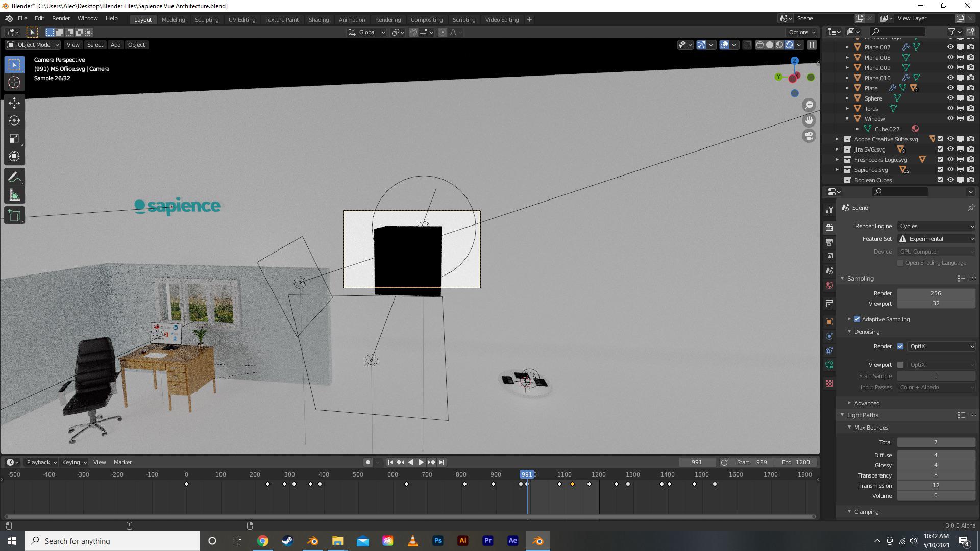Select the Scale tool
This screenshot has height=551, width=980.
14,139
